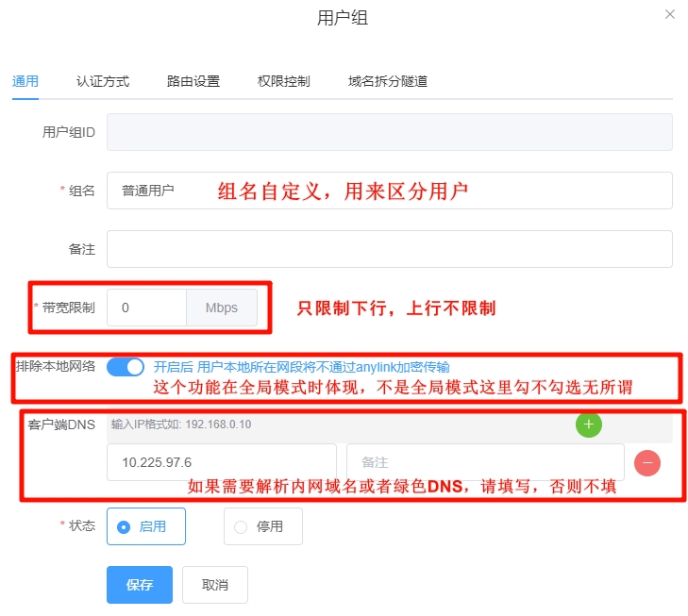Click the blue hint 开启后 用户本地所在网段将不通过anylink加密传输

301,367
